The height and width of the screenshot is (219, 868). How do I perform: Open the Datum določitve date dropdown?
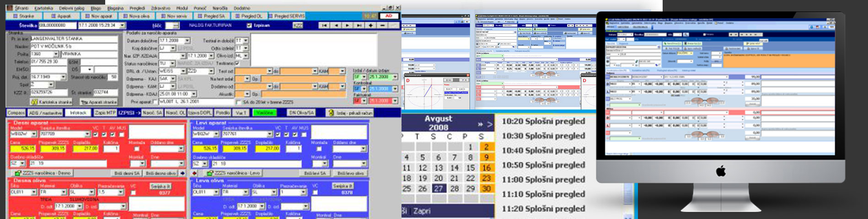coord(187,41)
